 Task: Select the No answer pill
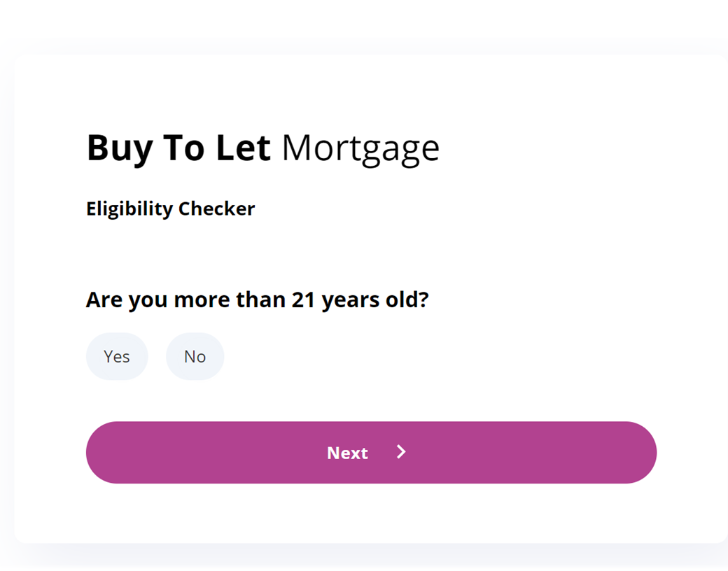coord(195,357)
